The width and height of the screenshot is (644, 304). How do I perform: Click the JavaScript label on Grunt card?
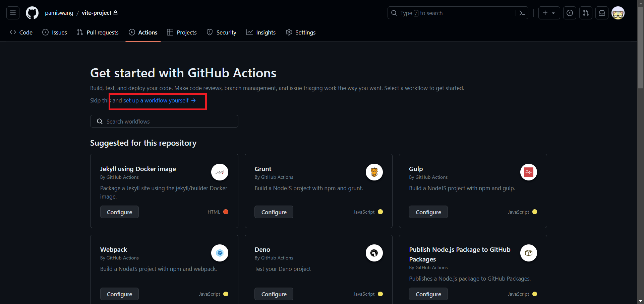click(364, 212)
